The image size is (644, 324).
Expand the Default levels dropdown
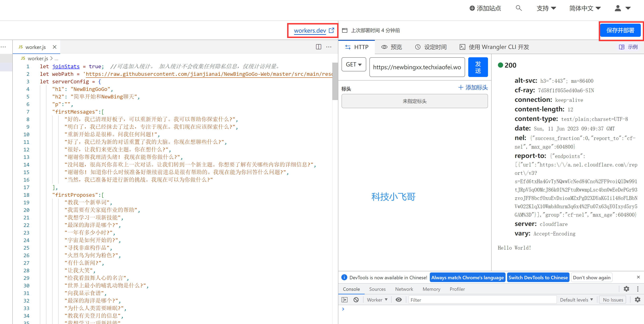[576, 300]
